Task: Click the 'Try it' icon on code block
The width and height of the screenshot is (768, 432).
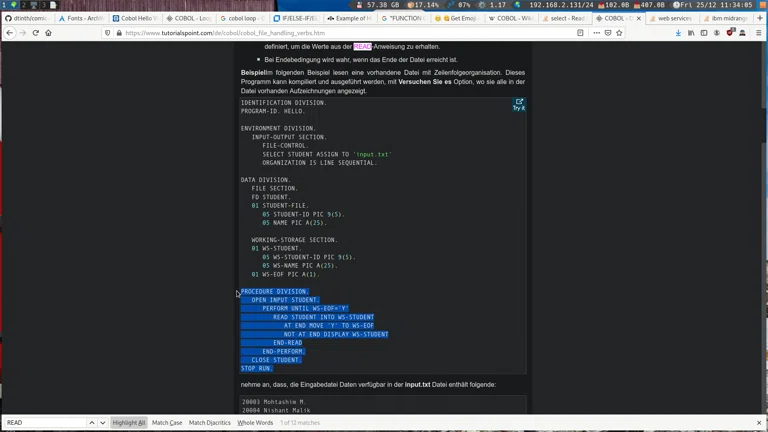Action: tap(519, 104)
